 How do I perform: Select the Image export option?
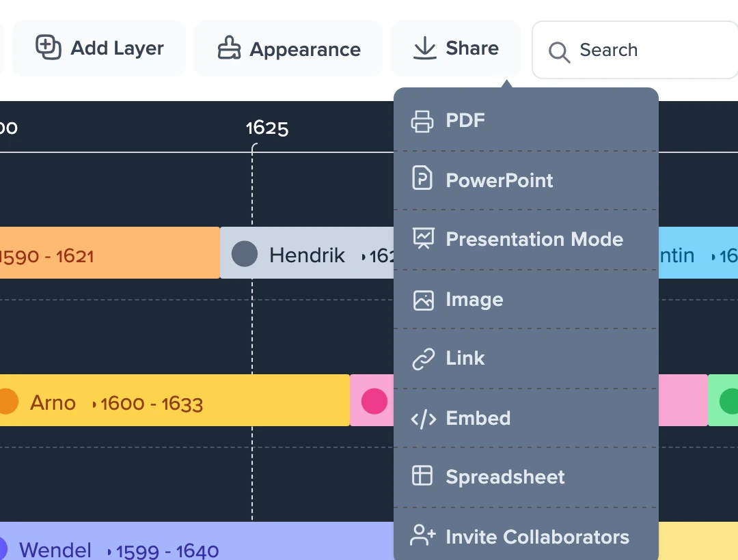pos(525,300)
